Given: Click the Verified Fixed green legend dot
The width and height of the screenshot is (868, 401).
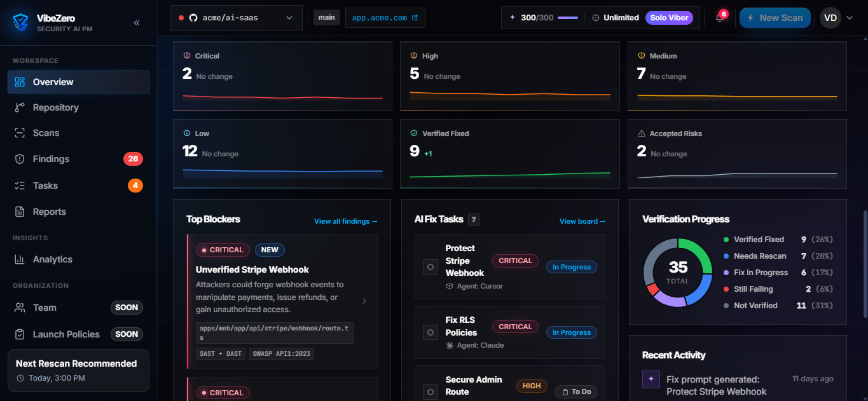Looking at the screenshot, I should (726, 240).
